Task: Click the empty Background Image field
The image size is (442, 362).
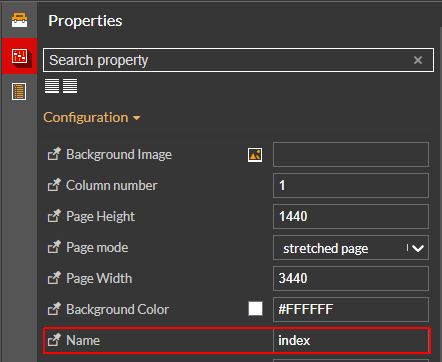Action: tap(351, 154)
